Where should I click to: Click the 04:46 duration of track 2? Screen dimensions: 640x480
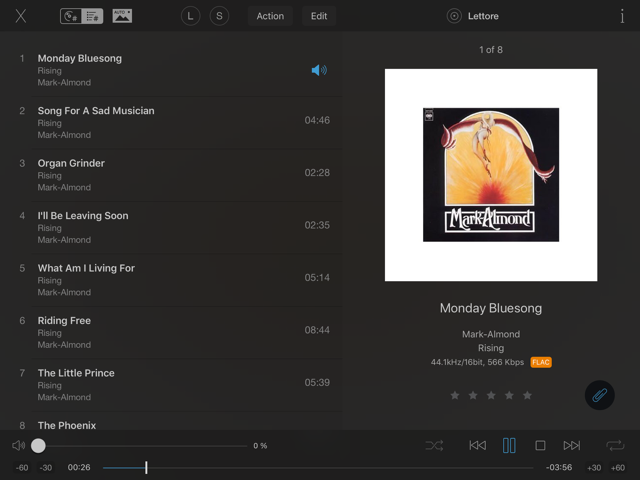click(x=317, y=120)
